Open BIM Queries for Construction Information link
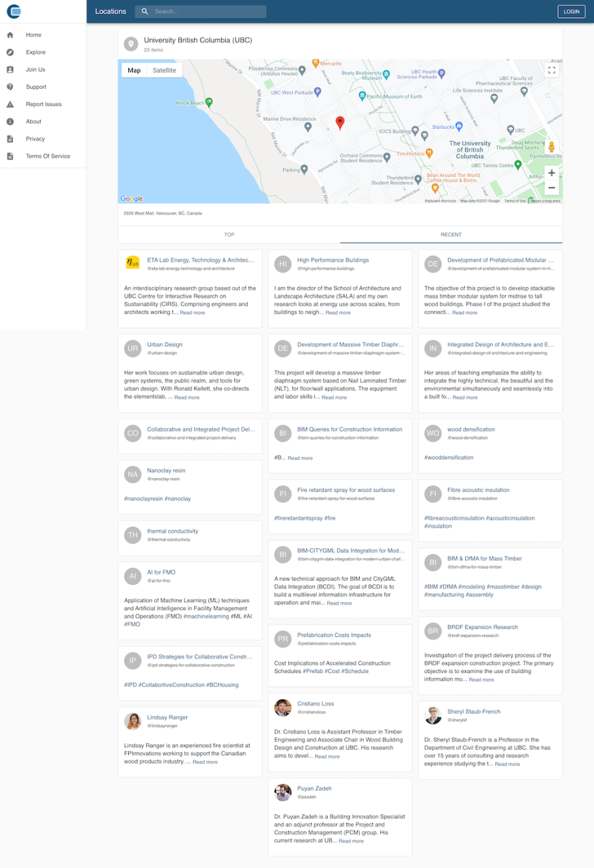Image resolution: width=594 pixels, height=868 pixels. 350,429
